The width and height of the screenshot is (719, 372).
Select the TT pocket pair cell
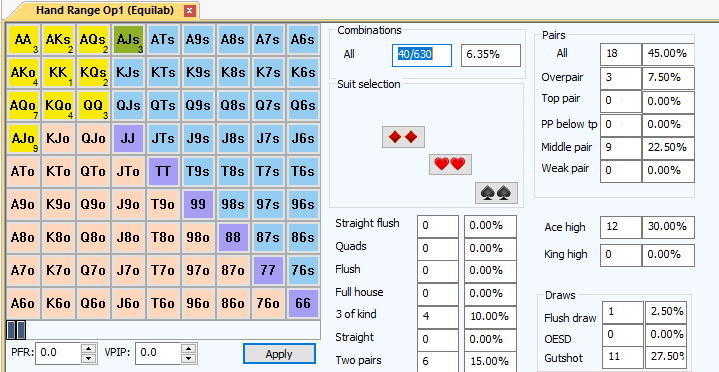coord(163,172)
